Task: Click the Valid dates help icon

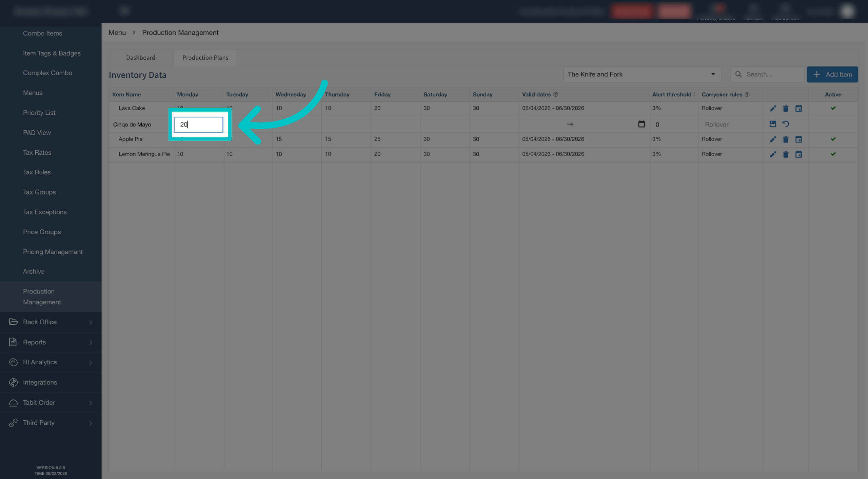Action: (556, 95)
